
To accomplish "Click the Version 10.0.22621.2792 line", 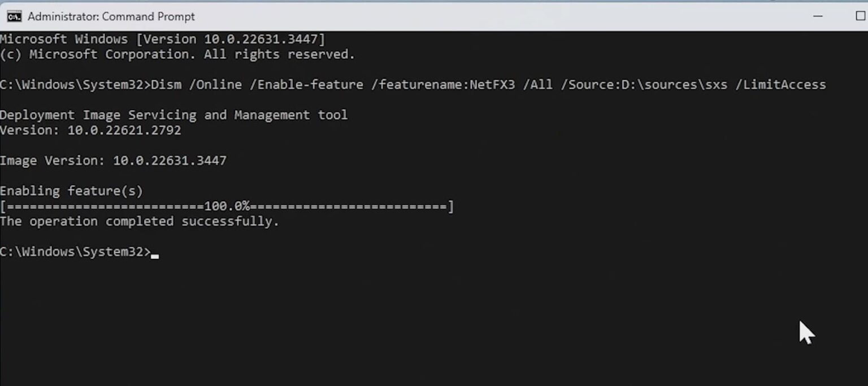I will point(90,130).
